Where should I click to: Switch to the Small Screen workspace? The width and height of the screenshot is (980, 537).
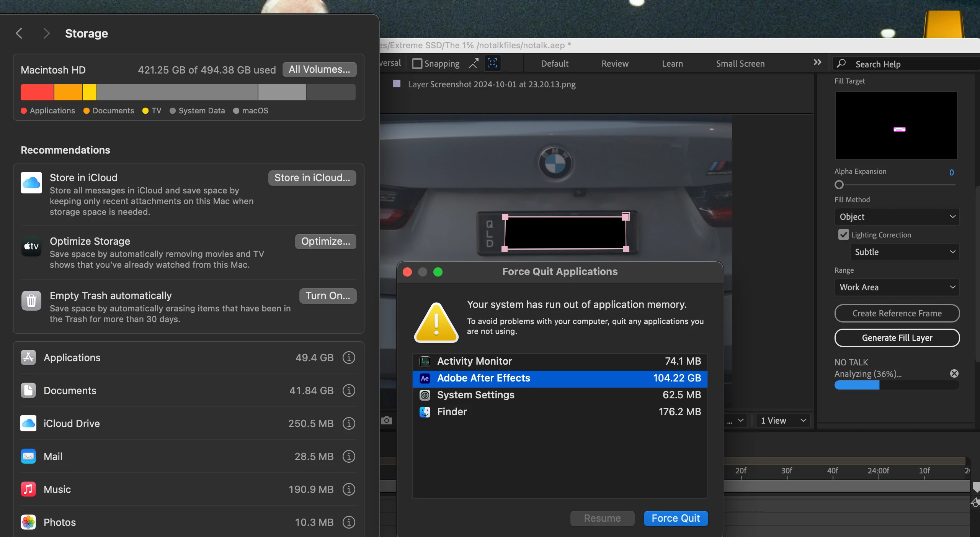[x=740, y=64]
